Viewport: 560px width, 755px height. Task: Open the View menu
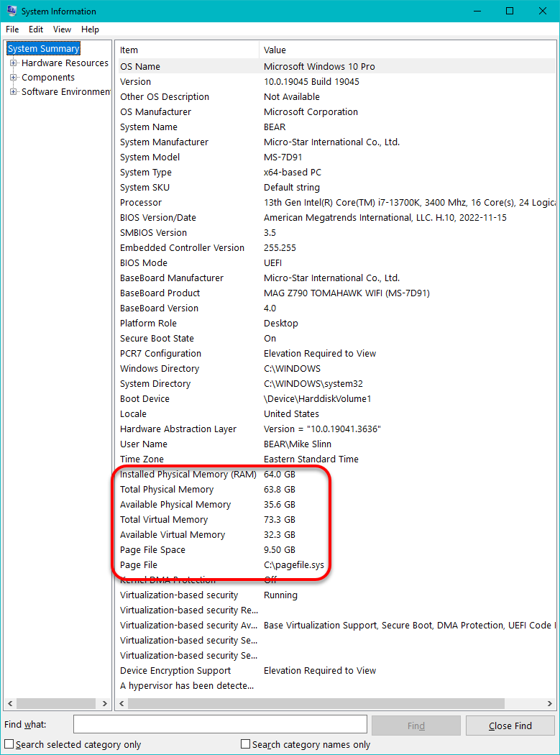point(62,29)
